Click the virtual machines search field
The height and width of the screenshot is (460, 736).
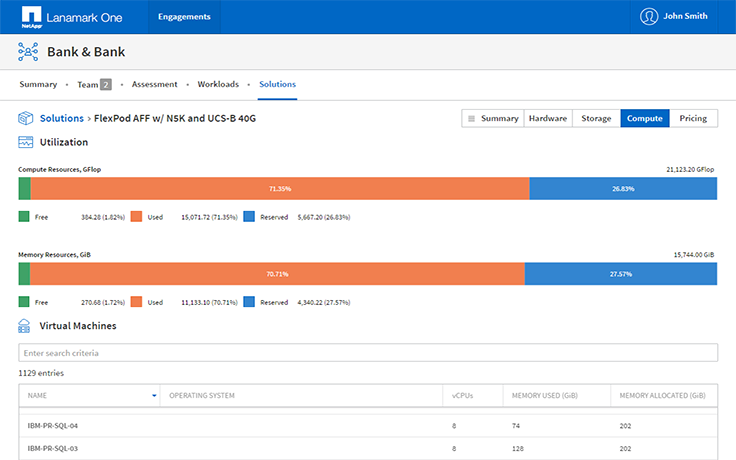pyautogui.click(x=368, y=353)
